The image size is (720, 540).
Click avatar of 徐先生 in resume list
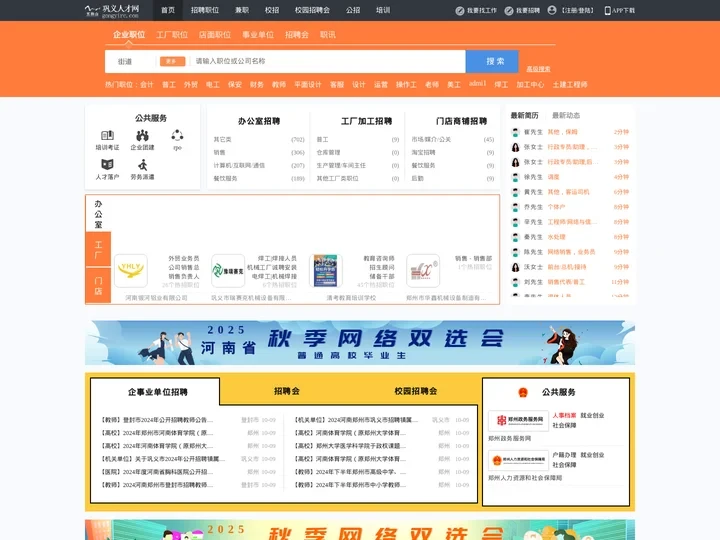point(516,177)
